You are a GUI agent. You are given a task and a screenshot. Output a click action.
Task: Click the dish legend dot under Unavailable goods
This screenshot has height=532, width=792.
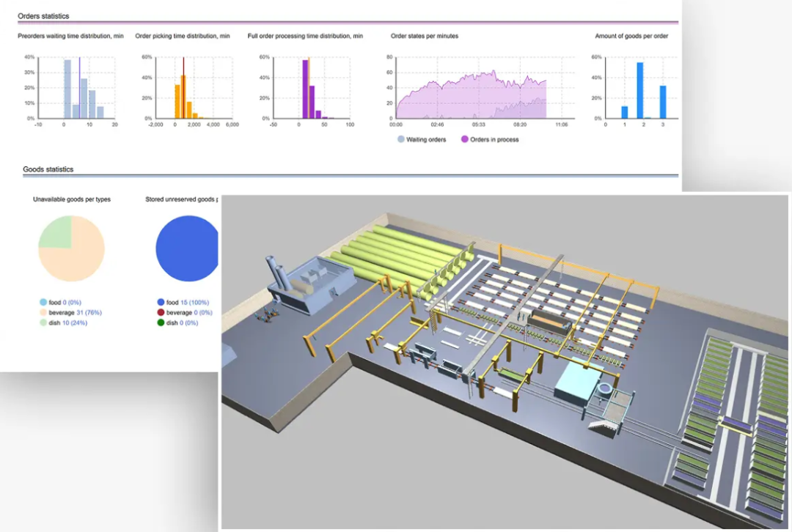pyautogui.click(x=43, y=322)
